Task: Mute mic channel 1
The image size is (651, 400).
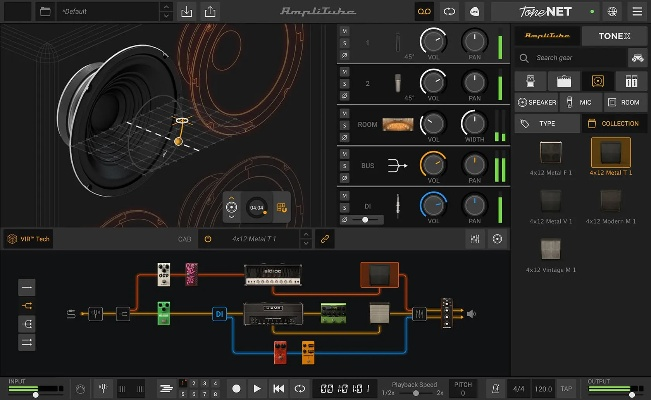Action: pos(345,31)
